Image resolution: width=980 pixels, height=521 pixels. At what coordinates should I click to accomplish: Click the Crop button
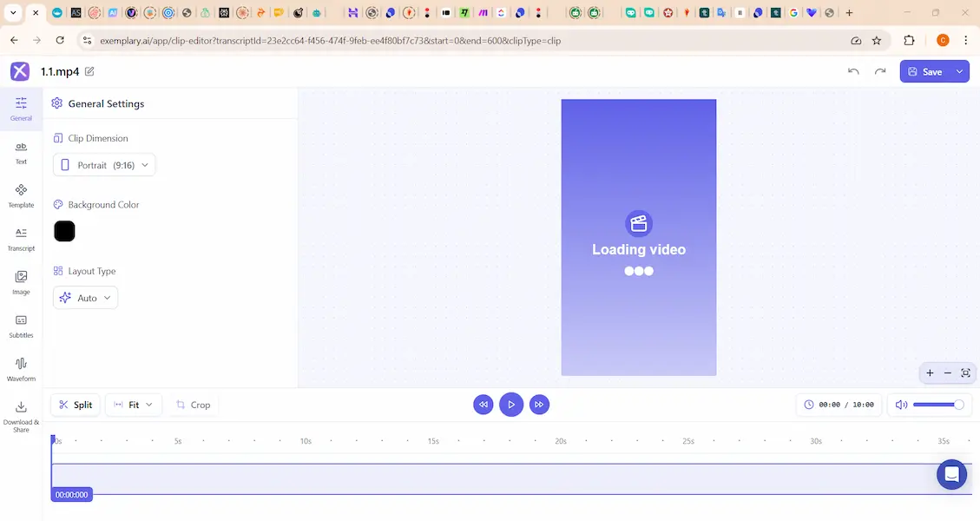193,405
